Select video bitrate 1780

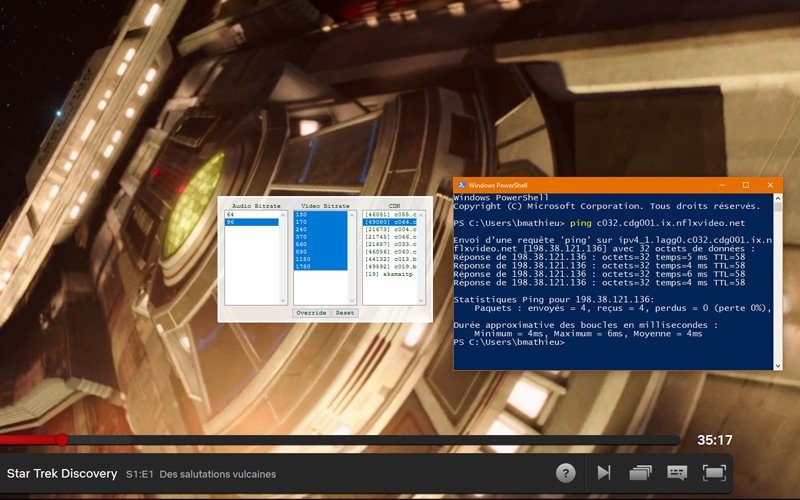coord(320,266)
